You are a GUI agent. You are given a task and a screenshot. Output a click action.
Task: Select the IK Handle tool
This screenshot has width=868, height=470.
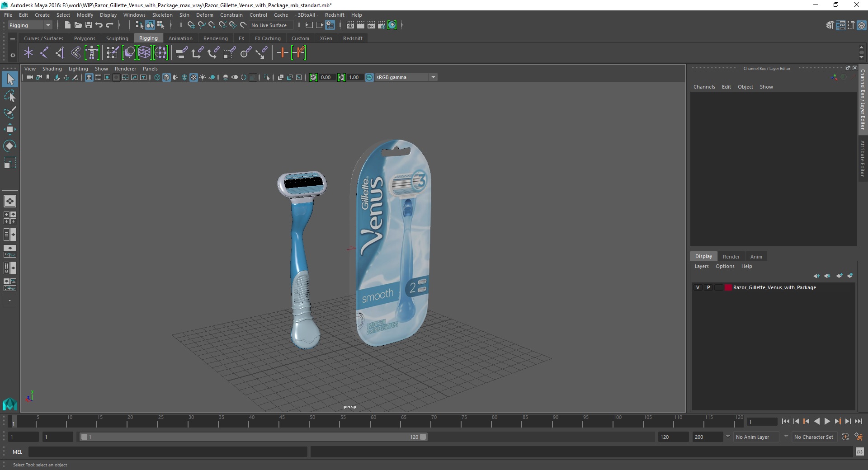pyautogui.click(x=60, y=53)
